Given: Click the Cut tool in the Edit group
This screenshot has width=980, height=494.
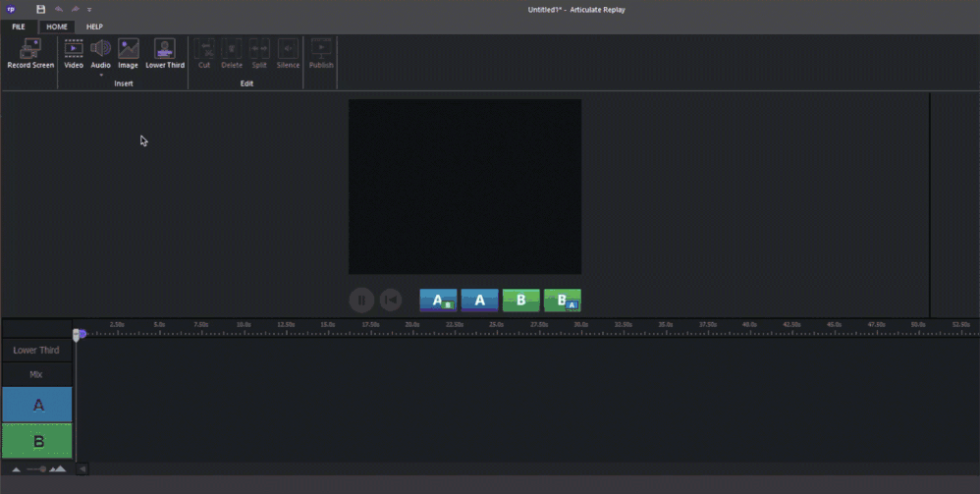Looking at the screenshot, I should tap(204, 54).
